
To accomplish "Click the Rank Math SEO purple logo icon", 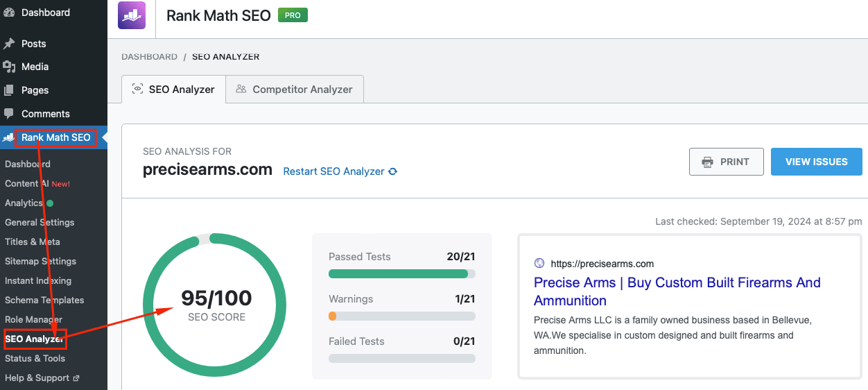I will tap(132, 15).
